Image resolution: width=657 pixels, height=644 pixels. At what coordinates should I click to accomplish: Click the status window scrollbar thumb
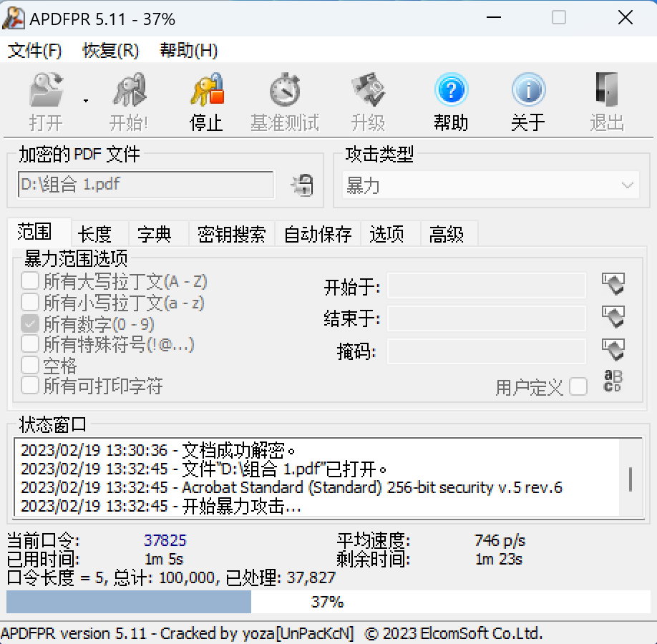[631, 479]
